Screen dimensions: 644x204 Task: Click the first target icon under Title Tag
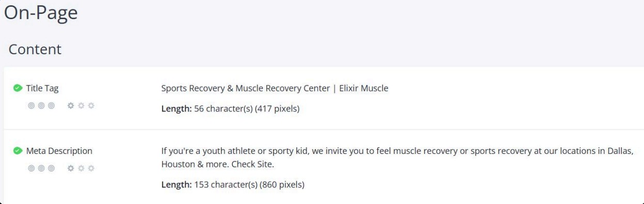tap(31, 105)
